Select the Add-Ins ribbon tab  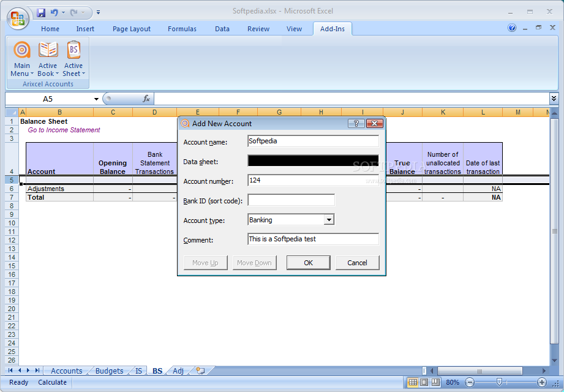point(333,29)
